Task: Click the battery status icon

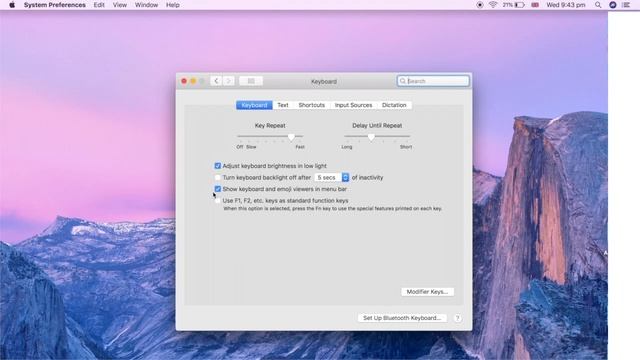Action: point(520,5)
